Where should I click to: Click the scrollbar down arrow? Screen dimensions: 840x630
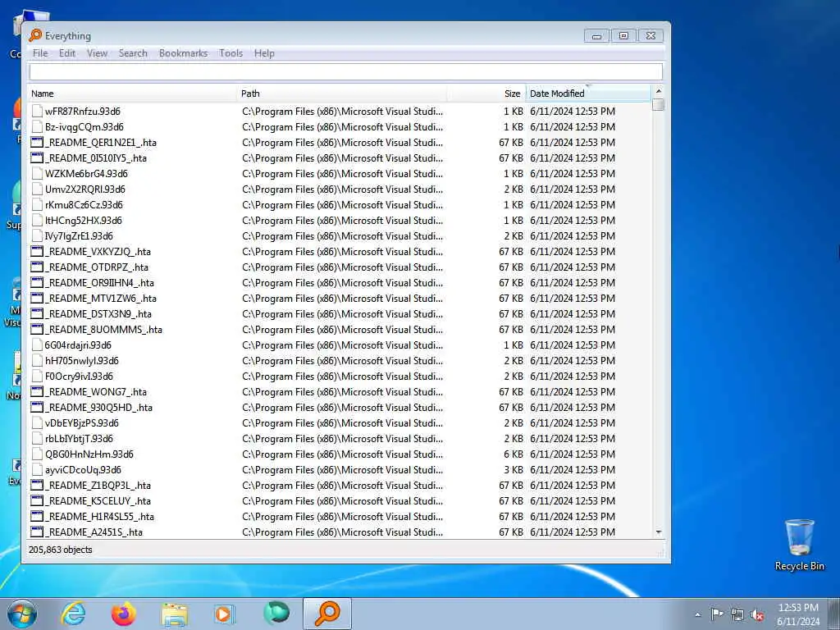coord(659,532)
